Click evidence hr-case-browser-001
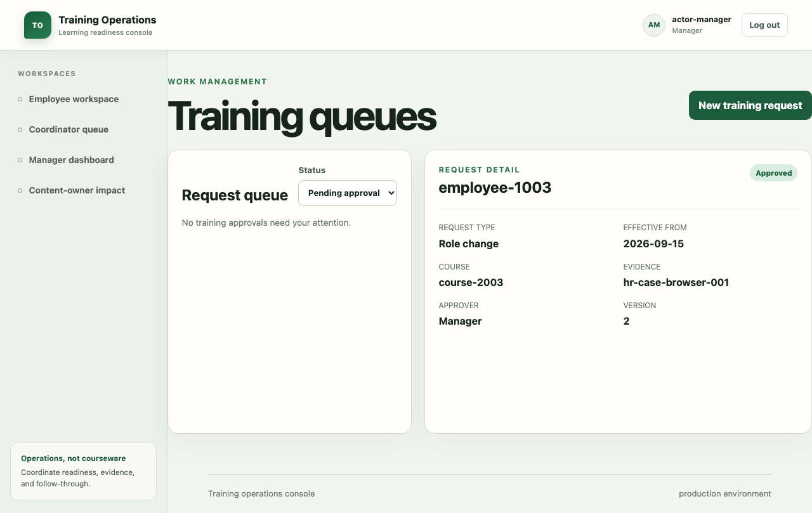This screenshot has width=812, height=513. pyautogui.click(x=676, y=282)
